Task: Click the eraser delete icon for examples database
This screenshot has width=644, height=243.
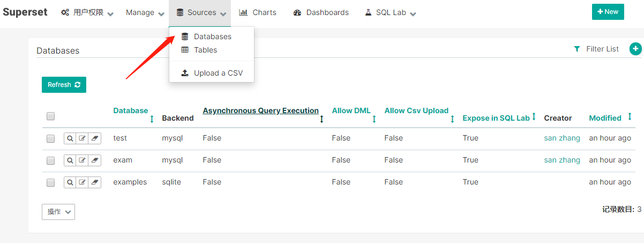Action: point(95,182)
